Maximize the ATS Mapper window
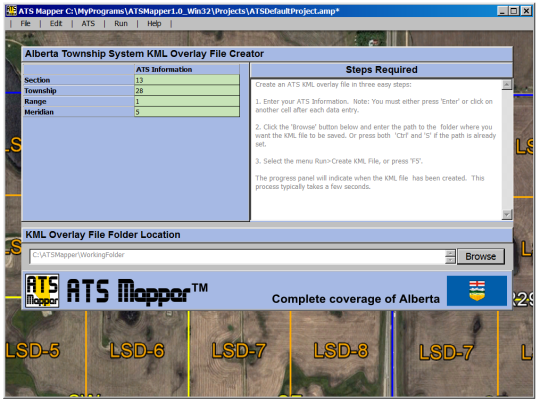Screen dimensions: 540x403 point(514,11)
